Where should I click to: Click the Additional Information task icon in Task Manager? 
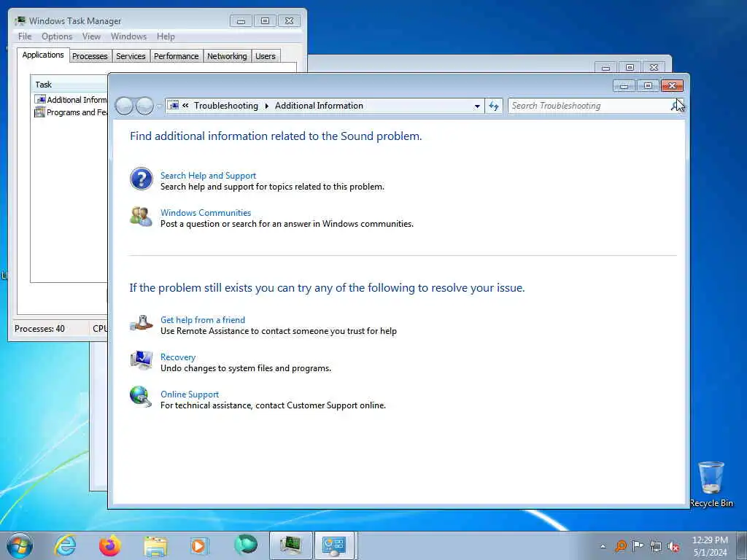coord(40,99)
